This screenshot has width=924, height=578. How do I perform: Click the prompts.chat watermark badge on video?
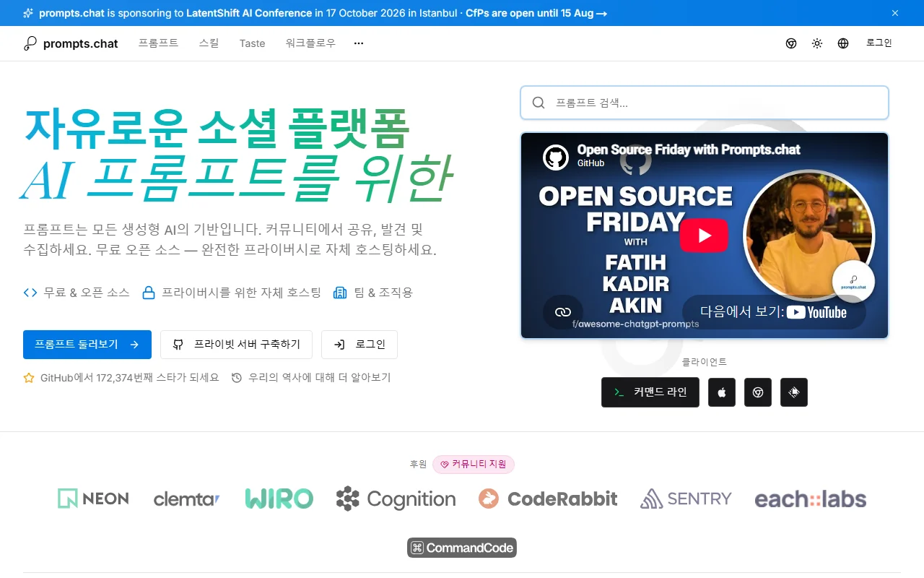click(x=853, y=282)
